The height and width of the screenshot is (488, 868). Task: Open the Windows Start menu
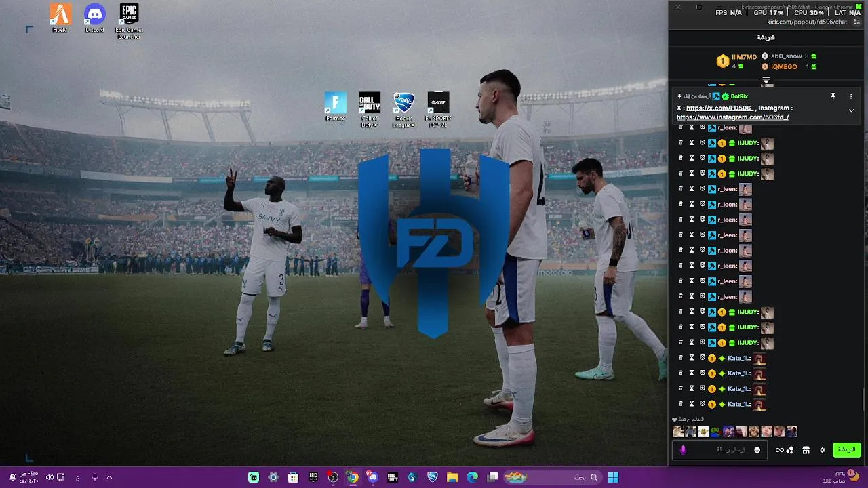point(613,477)
